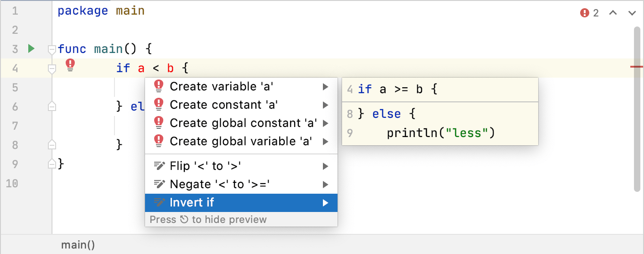
Task: Select Create global constant 'a' action
Action: tap(243, 123)
